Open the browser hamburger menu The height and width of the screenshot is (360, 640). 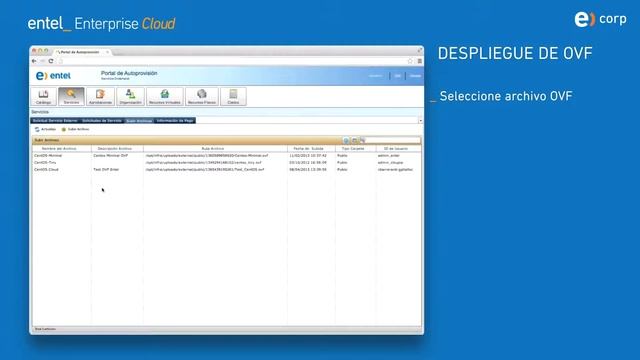pos(419,61)
